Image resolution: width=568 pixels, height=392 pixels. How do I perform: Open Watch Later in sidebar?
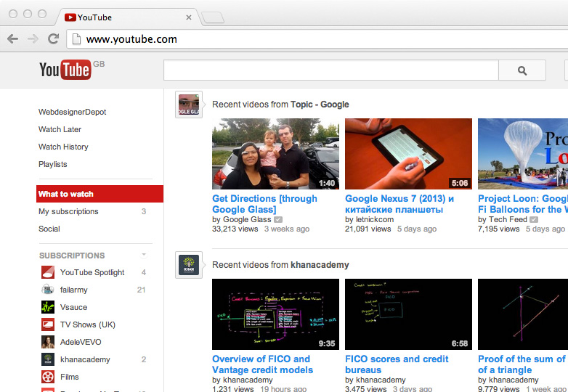60,129
